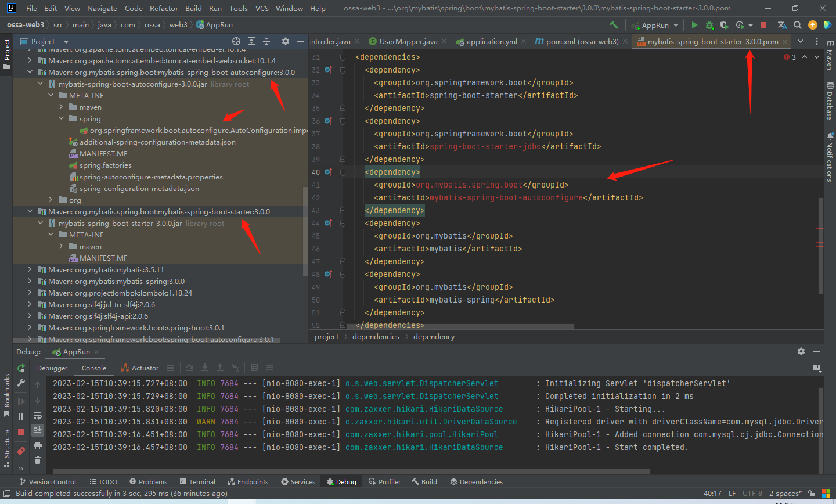Toggle soft-wrap in console
836x504 pixels.
tap(38, 415)
